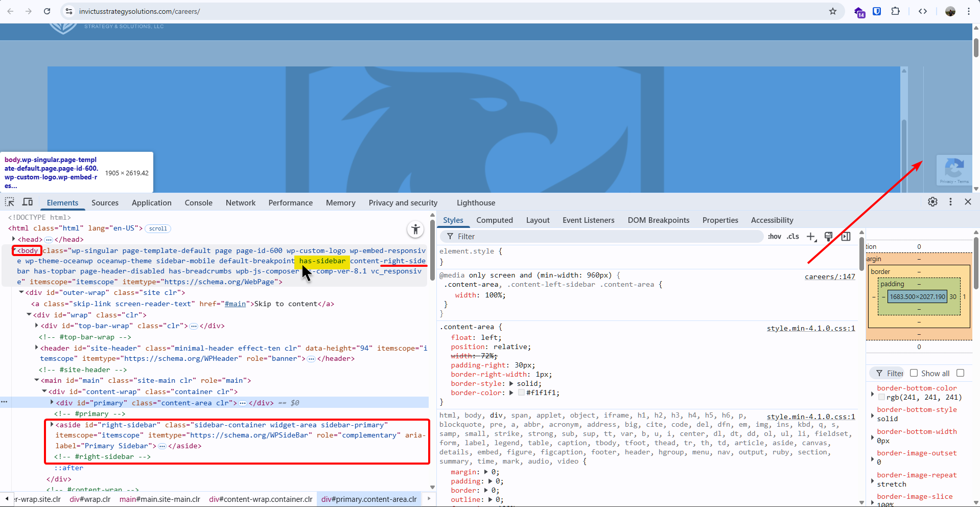
Task: Open the Accessibility pane tab
Action: point(772,220)
